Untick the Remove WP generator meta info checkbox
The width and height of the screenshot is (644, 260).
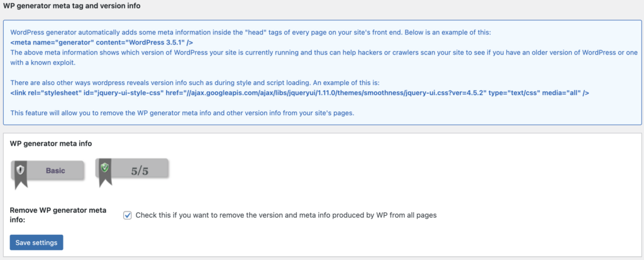[127, 215]
